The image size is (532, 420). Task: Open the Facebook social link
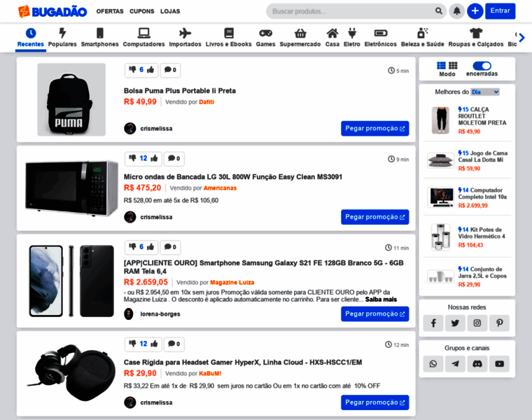433,323
